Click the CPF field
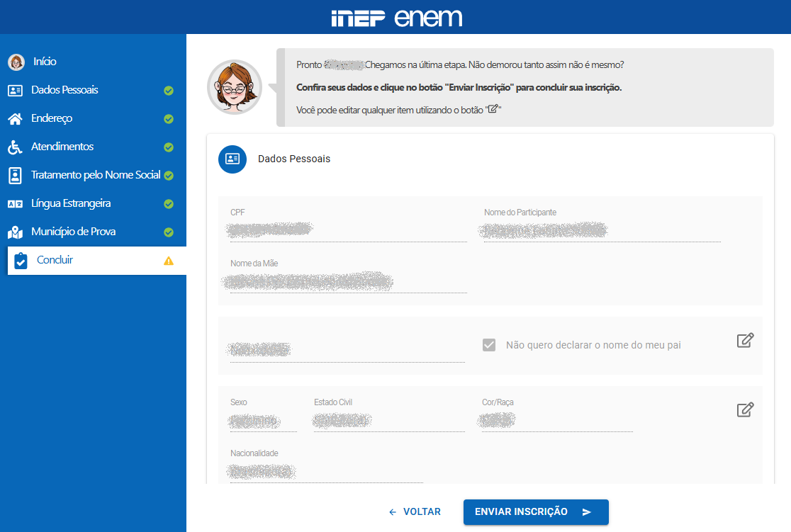Viewport: 791px width, 532px height. pos(348,230)
